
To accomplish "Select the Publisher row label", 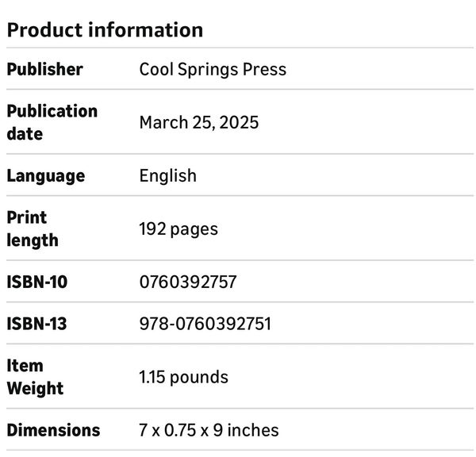I will pyautogui.click(x=44, y=69).
